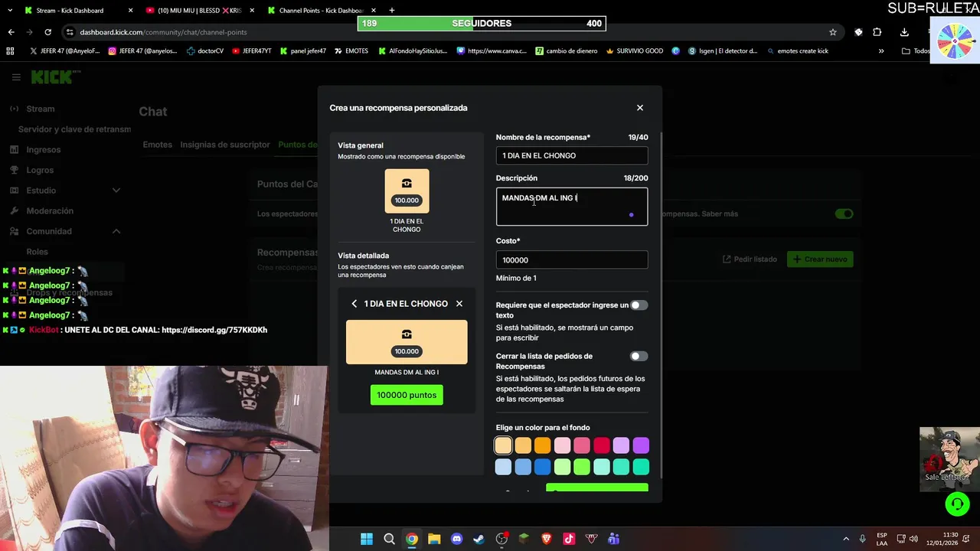Click the roulette wheel overlay thumbnail

(x=954, y=41)
